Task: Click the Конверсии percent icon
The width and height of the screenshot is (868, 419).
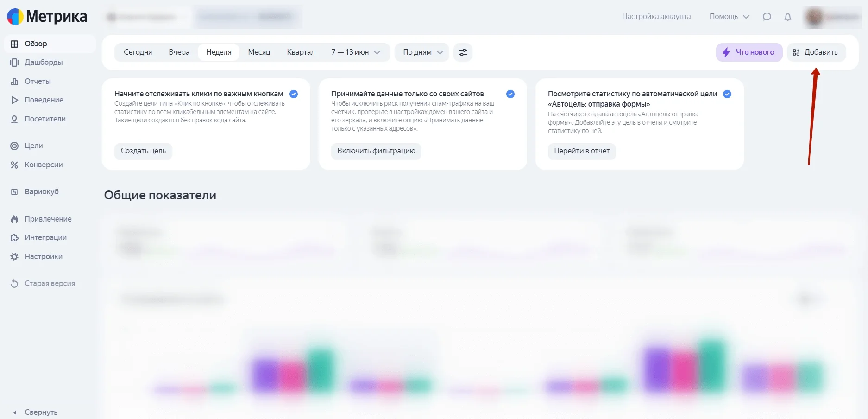Action: click(x=14, y=165)
